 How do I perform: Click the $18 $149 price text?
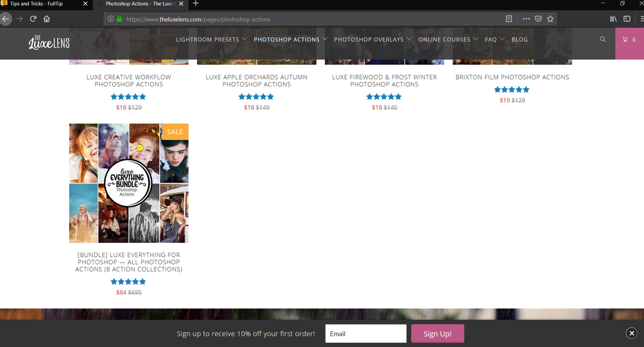257,107
